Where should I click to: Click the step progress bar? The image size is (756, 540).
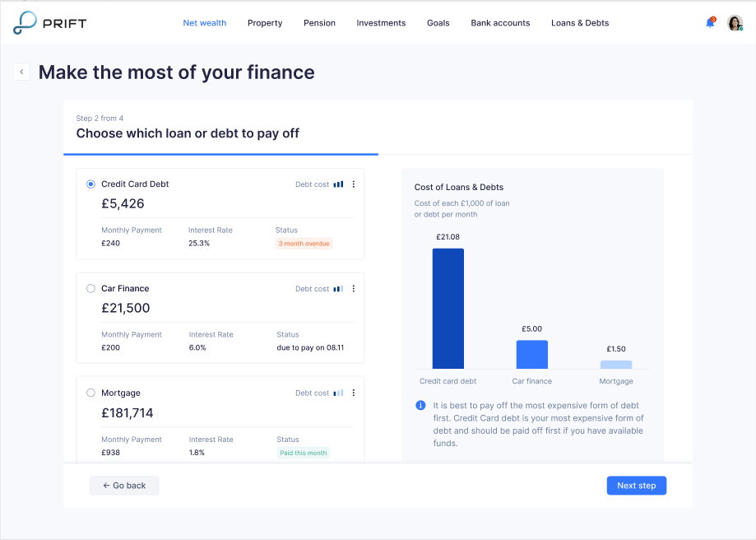[x=378, y=155]
